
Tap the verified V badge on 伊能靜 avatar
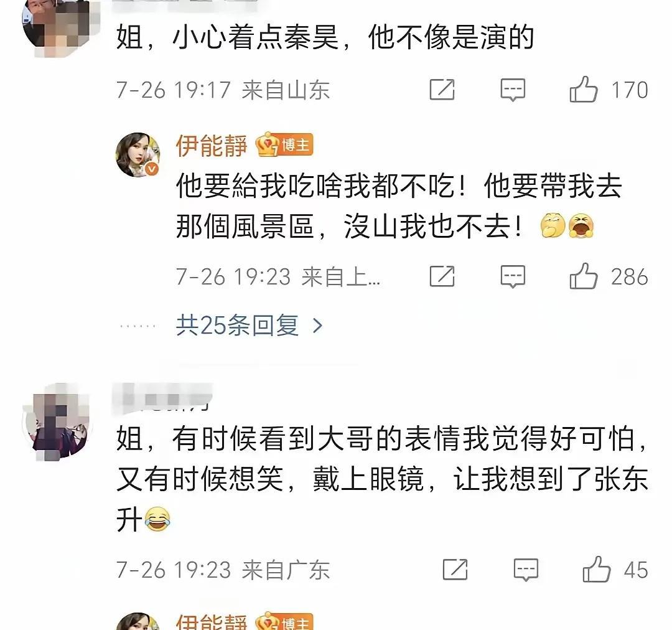(x=152, y=169)
